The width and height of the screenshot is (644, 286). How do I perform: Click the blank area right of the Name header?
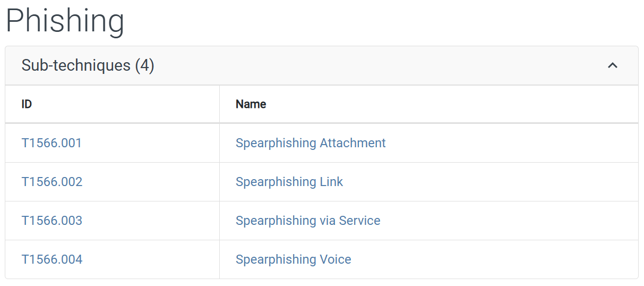point(452,104)
